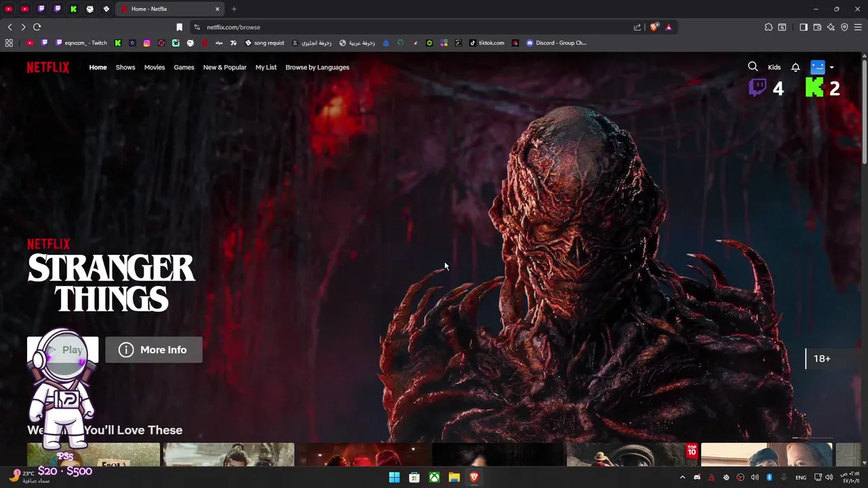Screen dimensions: 868x488
Task: Bookmark this page icon
Action: [179, 27]
